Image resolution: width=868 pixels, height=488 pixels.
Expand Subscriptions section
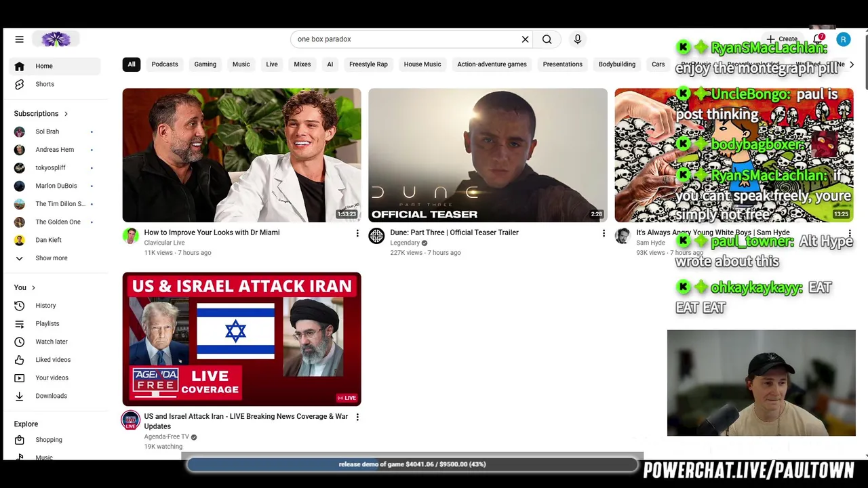41,114
